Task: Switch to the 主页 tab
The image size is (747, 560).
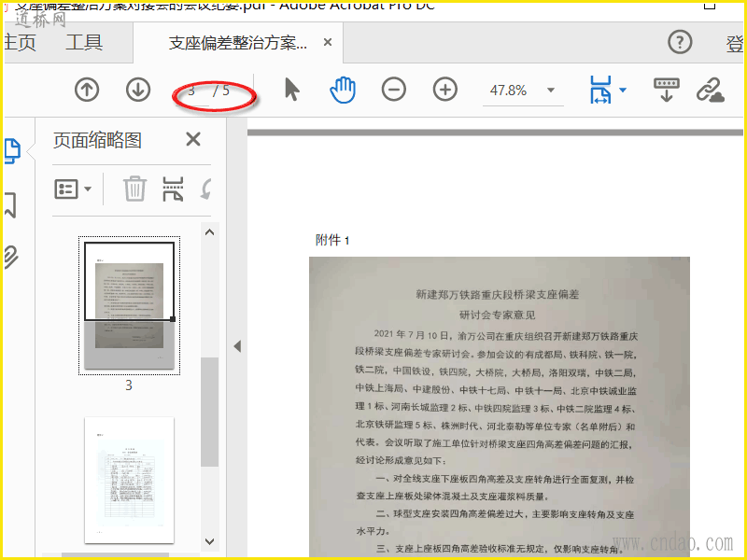Action: [20, 42]
